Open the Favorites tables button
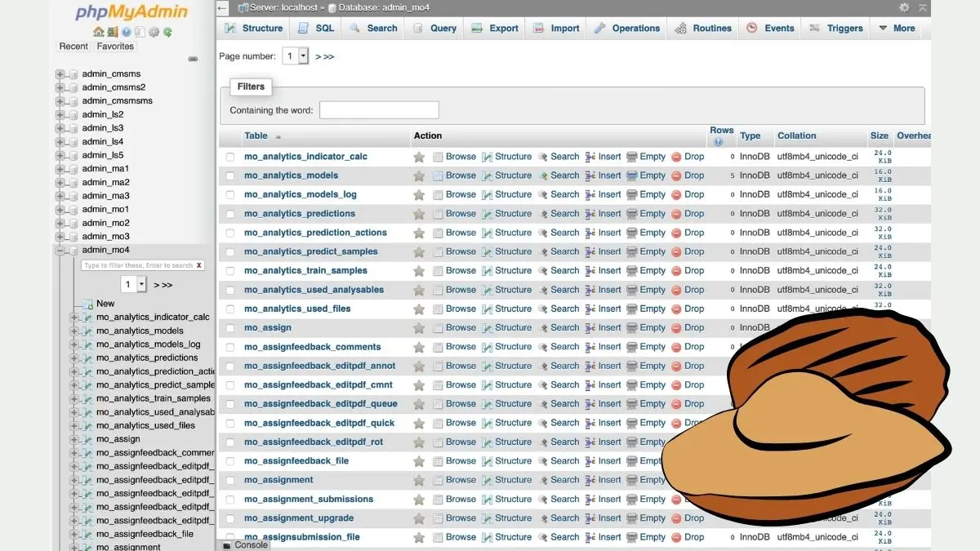This screenshot has width=980, height=551. (x=115, y=47)
